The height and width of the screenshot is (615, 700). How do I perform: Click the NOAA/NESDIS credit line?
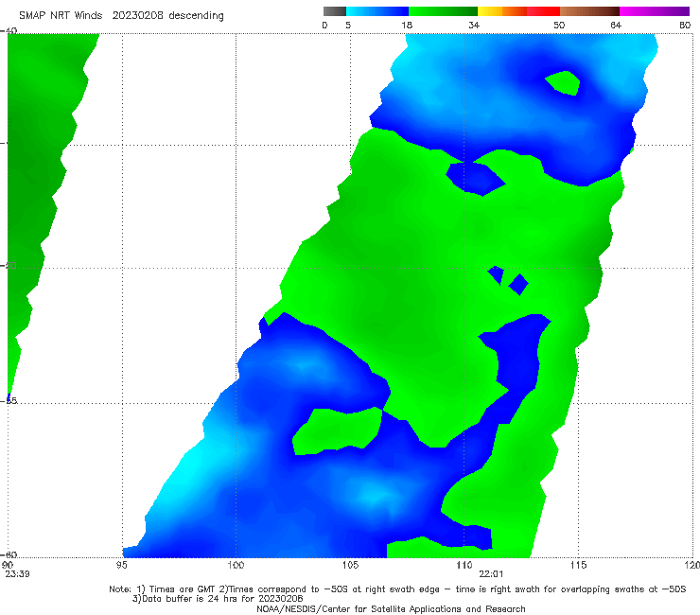391,609
